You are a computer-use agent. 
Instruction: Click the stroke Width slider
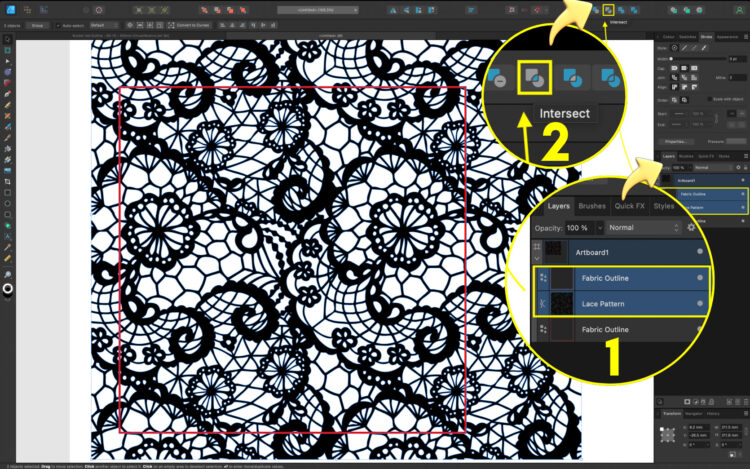[x=700, y=58]
